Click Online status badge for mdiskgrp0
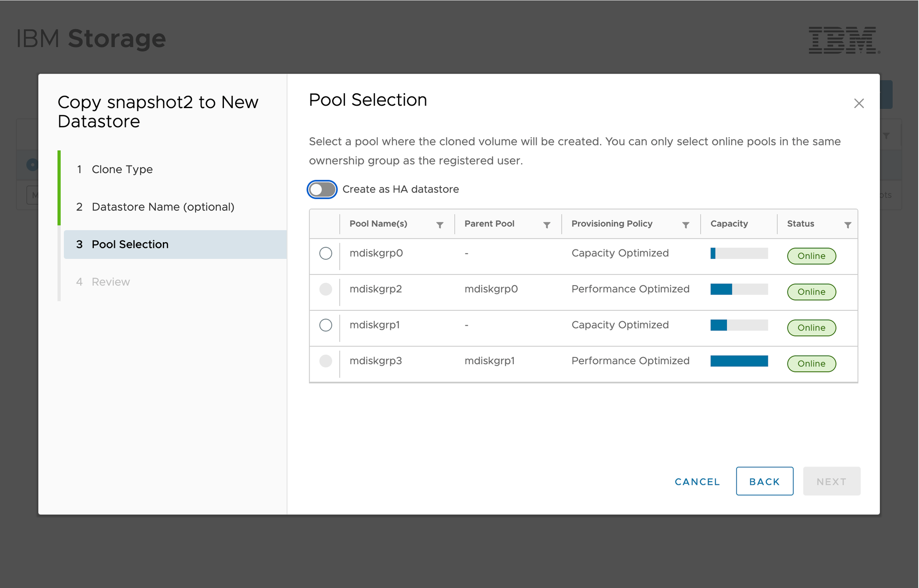The height and width of the screenshot is (588, 919). pyautogui.click(x=811, y=256)
